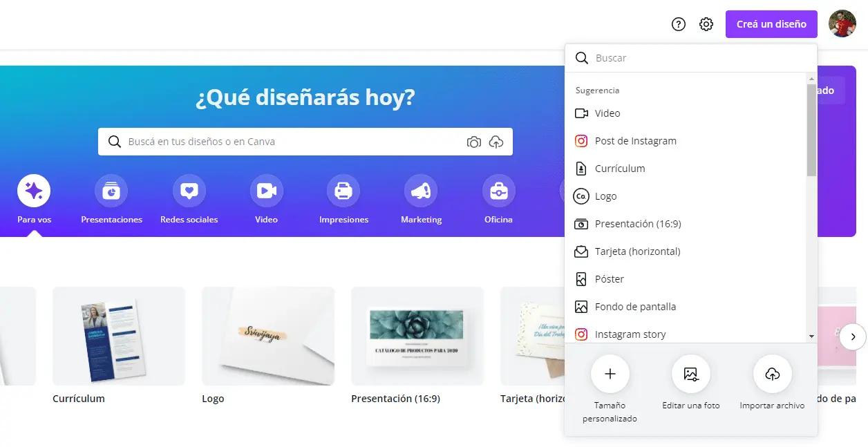This screenshot has height=447, width=868.
Task: Click the dropdown list scrollbar thumb
Action: pyautogui.click(x=811, y=130)
